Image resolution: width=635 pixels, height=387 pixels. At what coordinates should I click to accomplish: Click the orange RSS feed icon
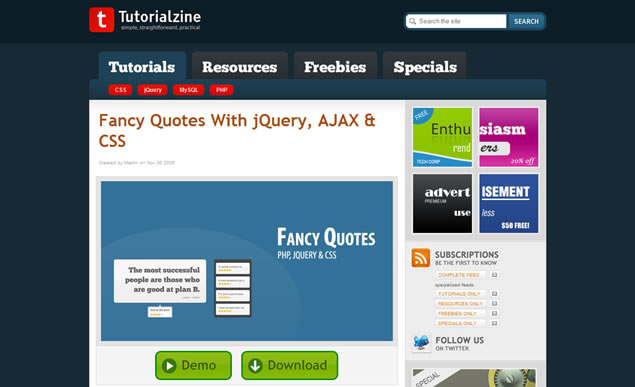tap(421, 258)
